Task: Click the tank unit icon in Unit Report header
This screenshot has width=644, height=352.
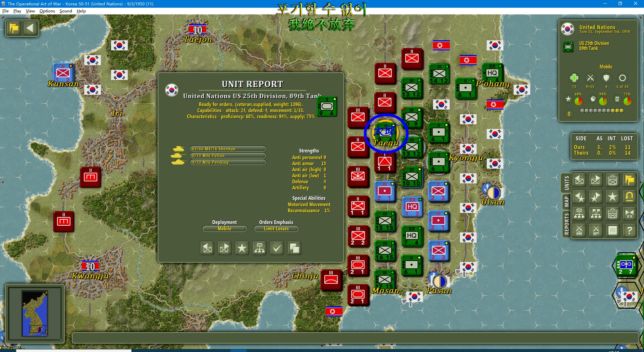Action: 327,106
